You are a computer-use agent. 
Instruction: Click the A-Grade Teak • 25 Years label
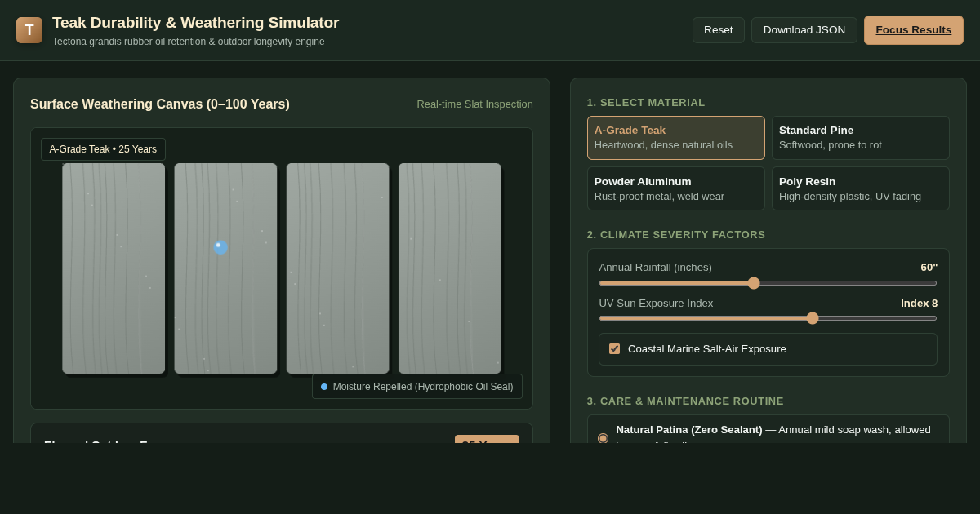pyautogui.click(x=103, y=149)
